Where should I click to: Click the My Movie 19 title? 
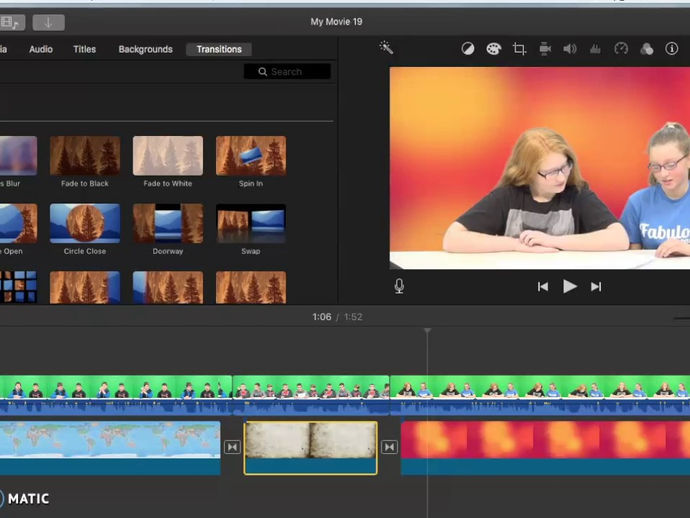[337, 22]
